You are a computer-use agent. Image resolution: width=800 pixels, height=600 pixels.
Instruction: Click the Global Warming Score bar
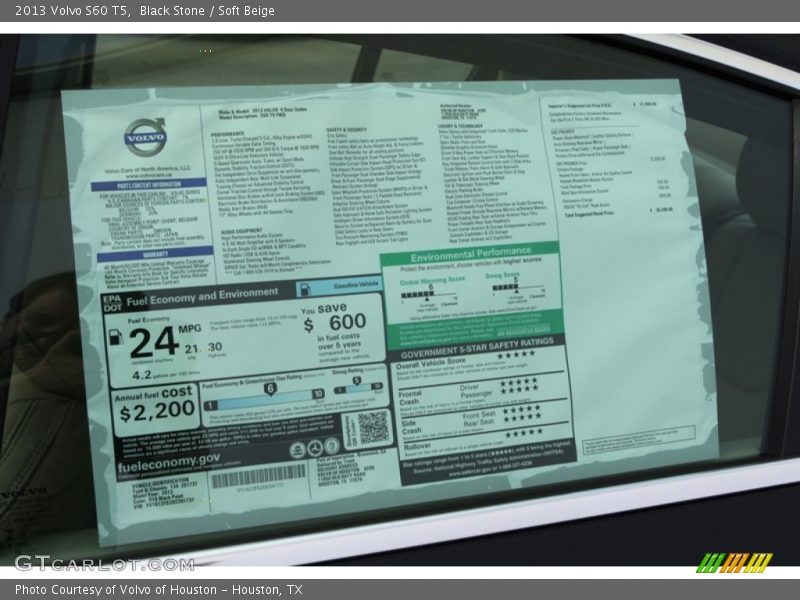coord(429,294)
